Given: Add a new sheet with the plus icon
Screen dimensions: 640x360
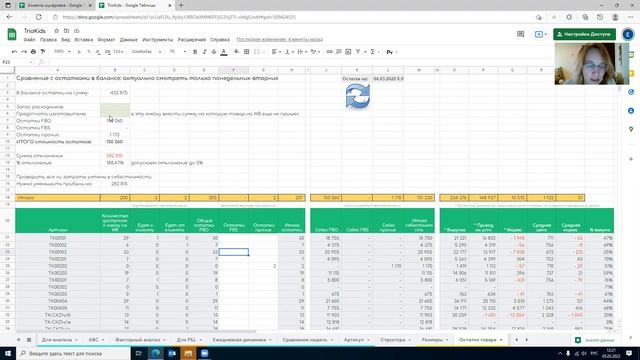Looking at the screenshot, I should (x=18, y=340).
